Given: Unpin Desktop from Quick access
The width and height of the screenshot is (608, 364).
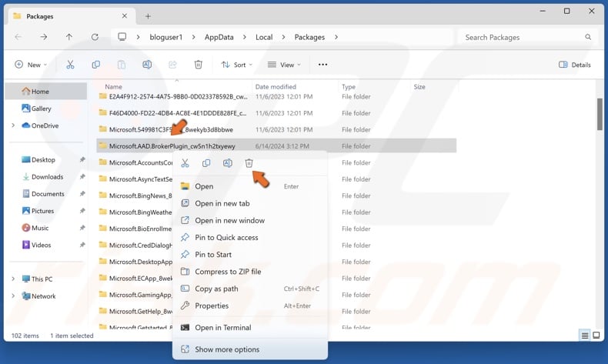Looking at the screenshot, I should (82, 160).
